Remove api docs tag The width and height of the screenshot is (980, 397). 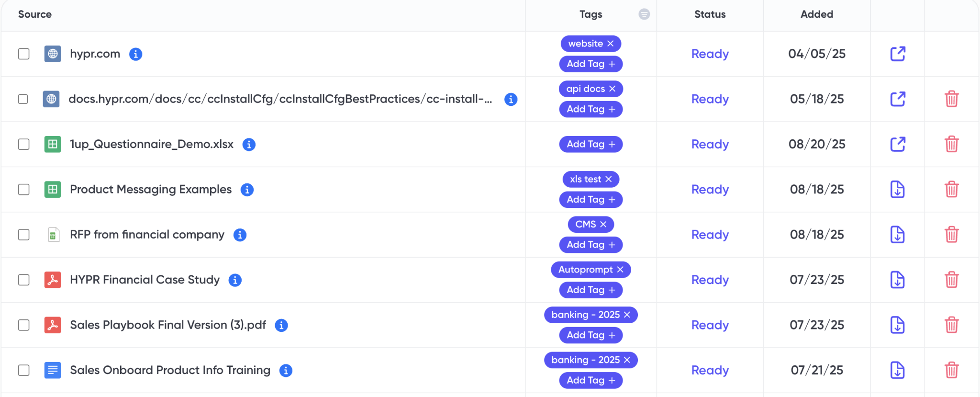pyautogui.click(x=612, y=89)
